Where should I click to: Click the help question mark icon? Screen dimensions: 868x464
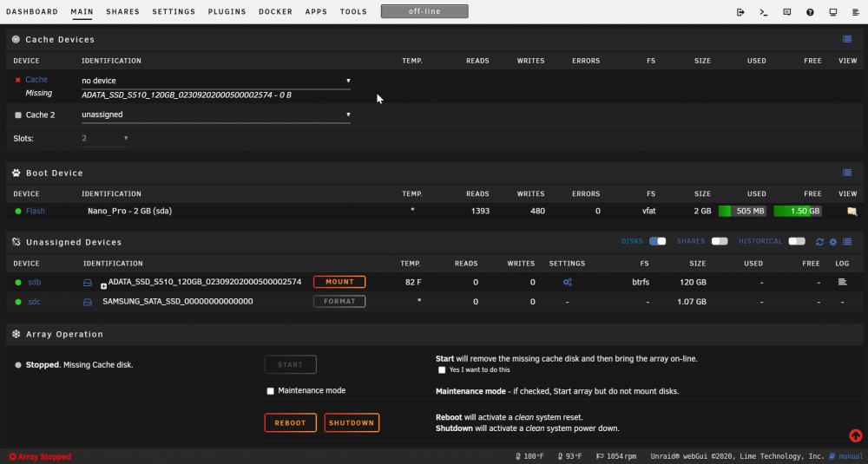pyautogui.click(x=811, y=12)
